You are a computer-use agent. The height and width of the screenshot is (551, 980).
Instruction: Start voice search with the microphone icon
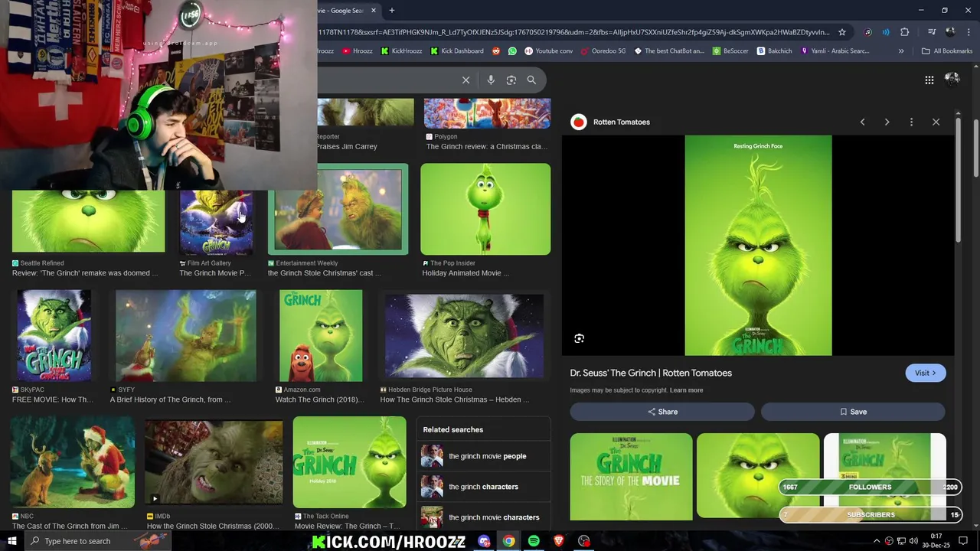point(491,80)
